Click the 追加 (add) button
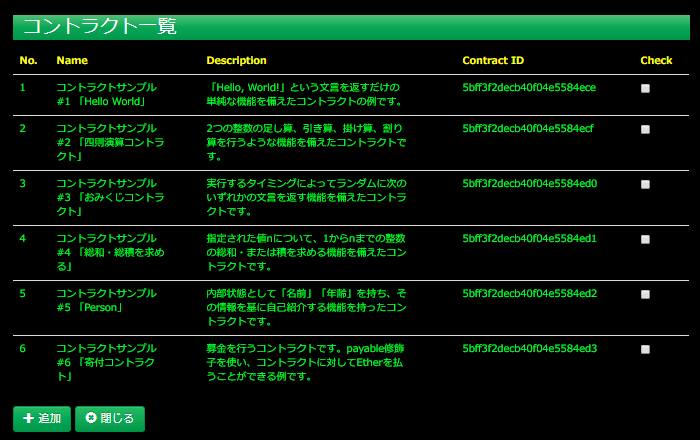Viewport: 700px width, 440px height. coord(41,419)
